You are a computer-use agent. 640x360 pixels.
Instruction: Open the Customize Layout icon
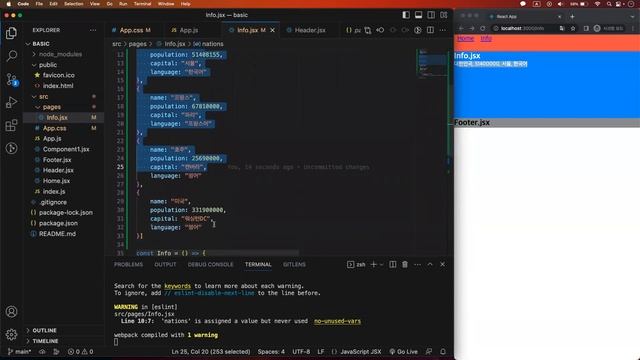(444, 15)
